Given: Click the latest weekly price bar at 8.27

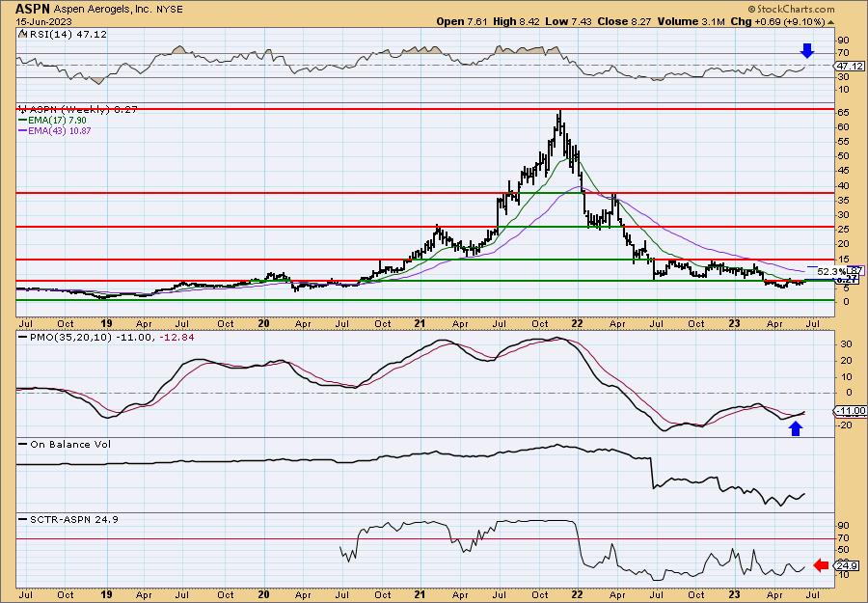Looking at the screenshot, I should click(x=803, y=280).
